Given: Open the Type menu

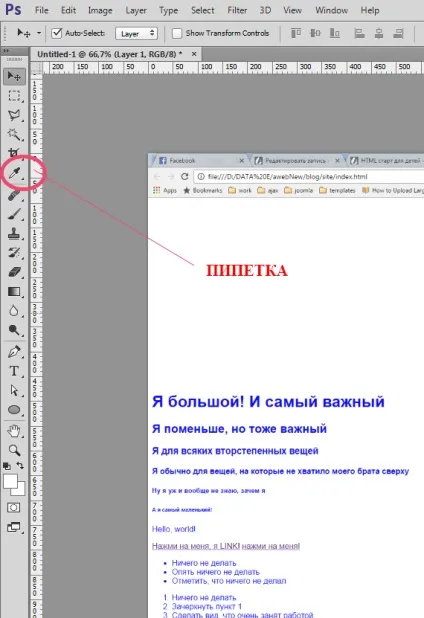Looking at the screenshot, I should (169, 10).
